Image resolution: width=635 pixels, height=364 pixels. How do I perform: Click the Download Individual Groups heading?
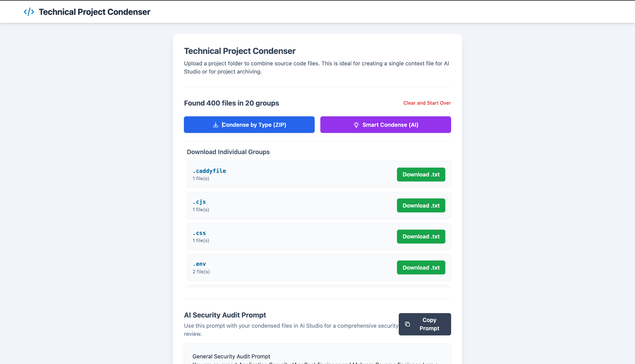228,152
